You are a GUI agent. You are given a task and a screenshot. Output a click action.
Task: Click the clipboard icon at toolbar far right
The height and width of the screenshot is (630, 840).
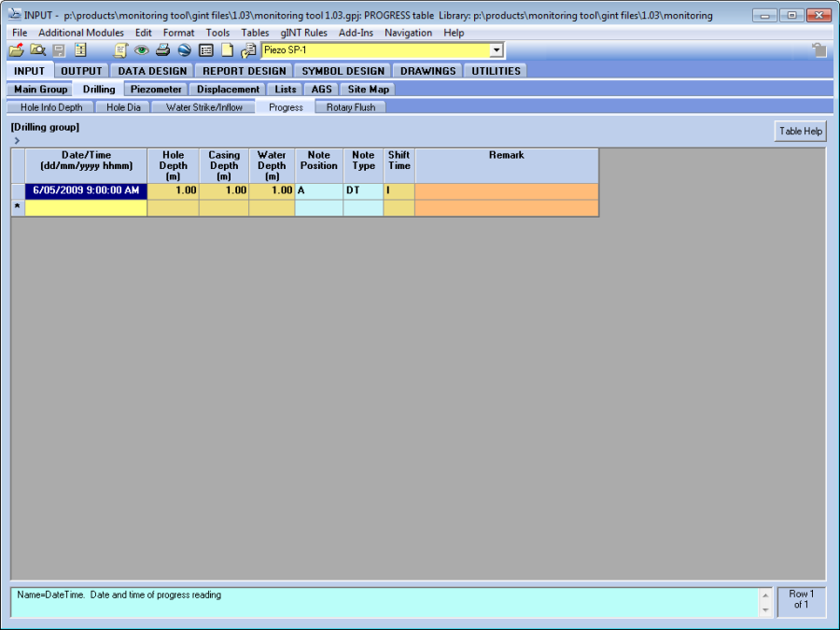tap(819, 50)
